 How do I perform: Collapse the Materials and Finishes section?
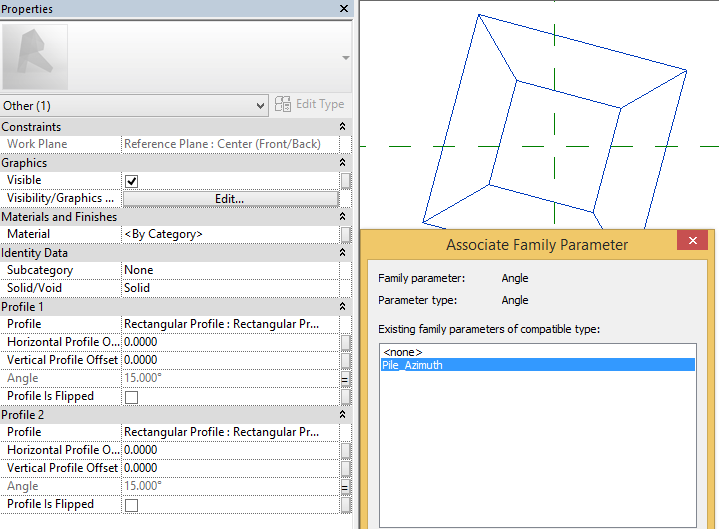[342, 216]
